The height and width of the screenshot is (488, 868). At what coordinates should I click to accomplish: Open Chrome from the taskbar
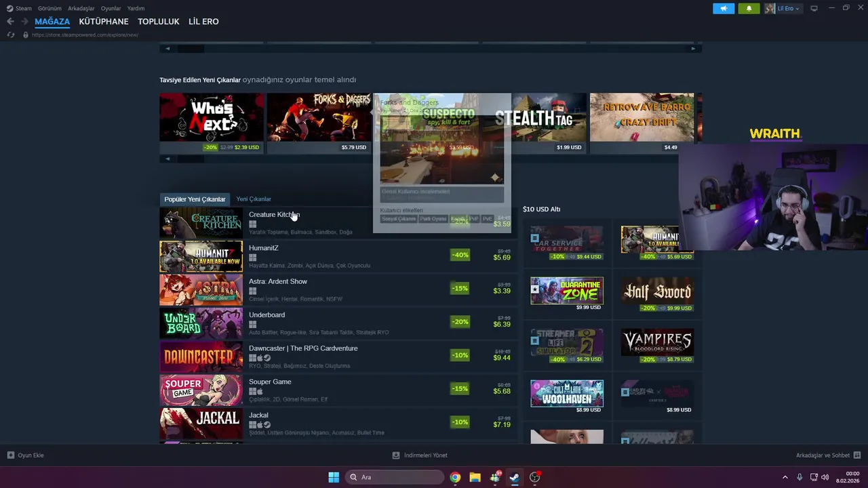455,477
